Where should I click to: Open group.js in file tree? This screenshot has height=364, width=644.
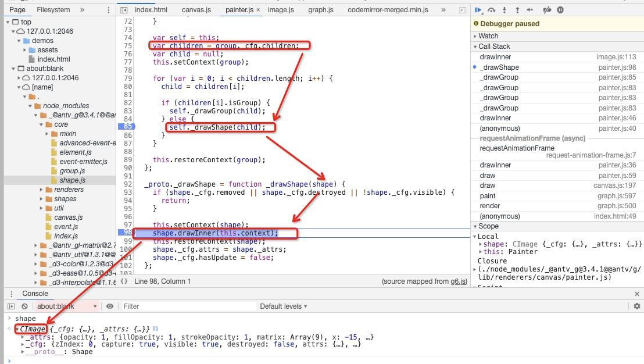point(72,171)
